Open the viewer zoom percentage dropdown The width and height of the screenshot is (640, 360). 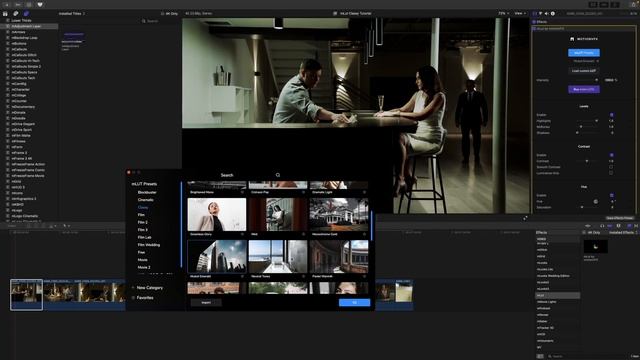(503, 13)
